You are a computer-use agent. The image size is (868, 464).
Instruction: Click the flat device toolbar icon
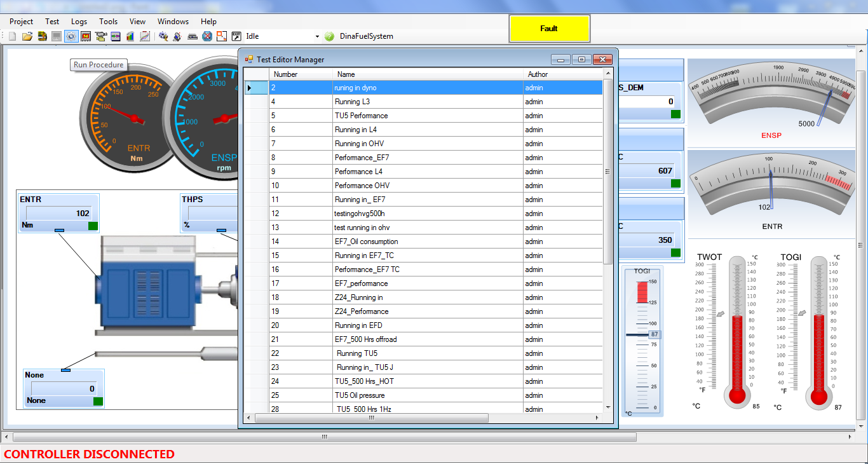[192, 36]
